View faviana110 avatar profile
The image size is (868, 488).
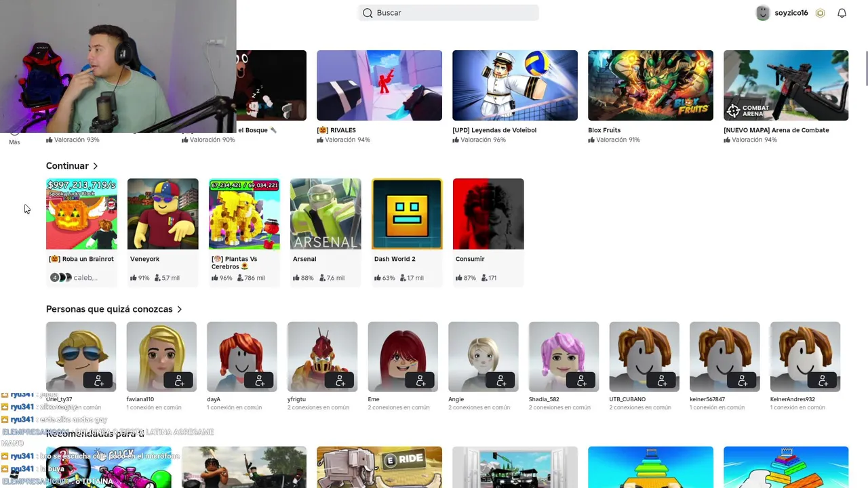(161, 357)
